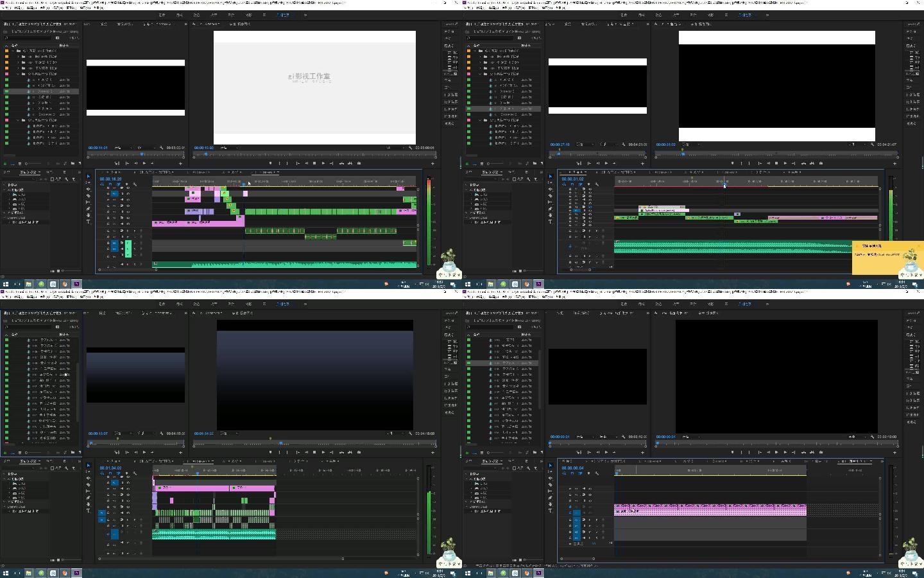Toggle top video track lock, 00:00:16:20 timeline
The image size is (924, 578).
[108, 188]
